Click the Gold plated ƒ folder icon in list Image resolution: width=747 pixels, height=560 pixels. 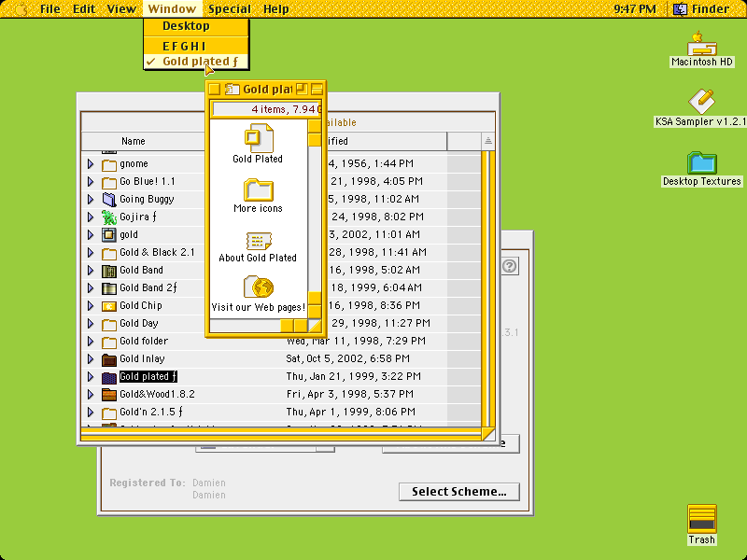point(109,377)
